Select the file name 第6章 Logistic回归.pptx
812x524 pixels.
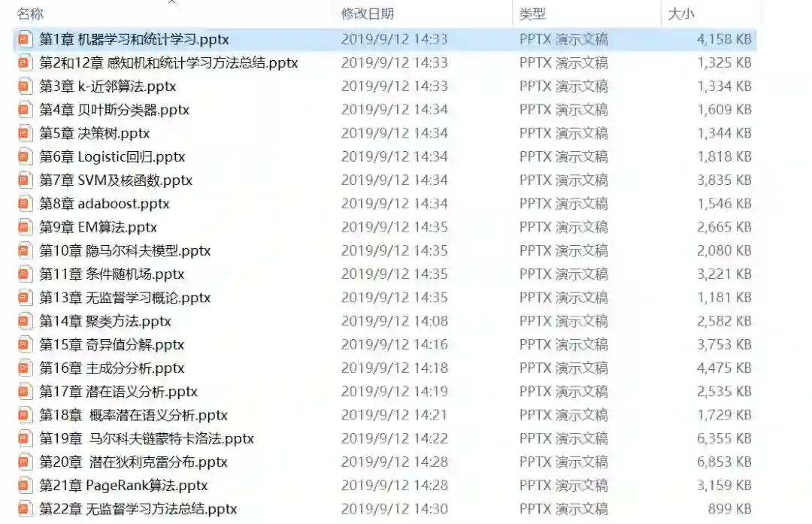[x=112, y=157]
